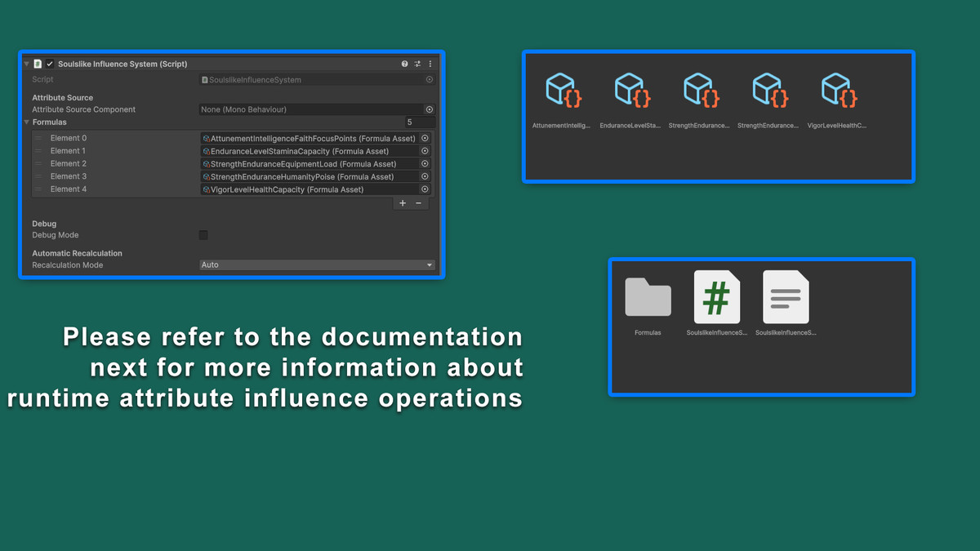
Task: Open the Recalculation Mode dropdown
Action: pos(317,265)
